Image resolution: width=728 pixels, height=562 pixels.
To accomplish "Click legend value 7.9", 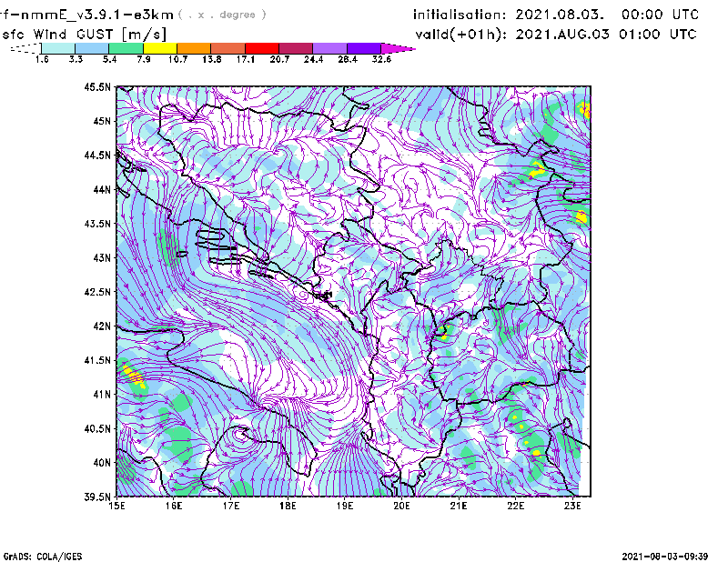I will [144, 59].
